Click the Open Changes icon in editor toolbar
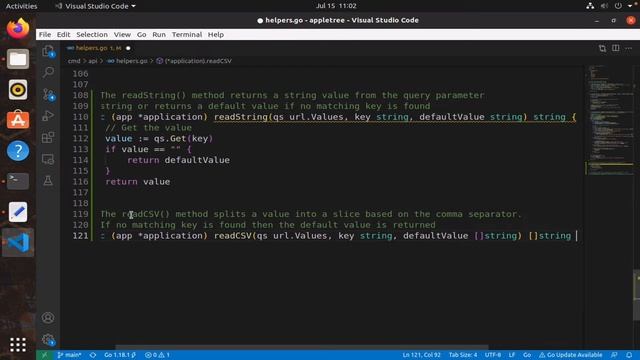Image resolution: width=640 pixels, height=360 pixels. pos(602,48)
